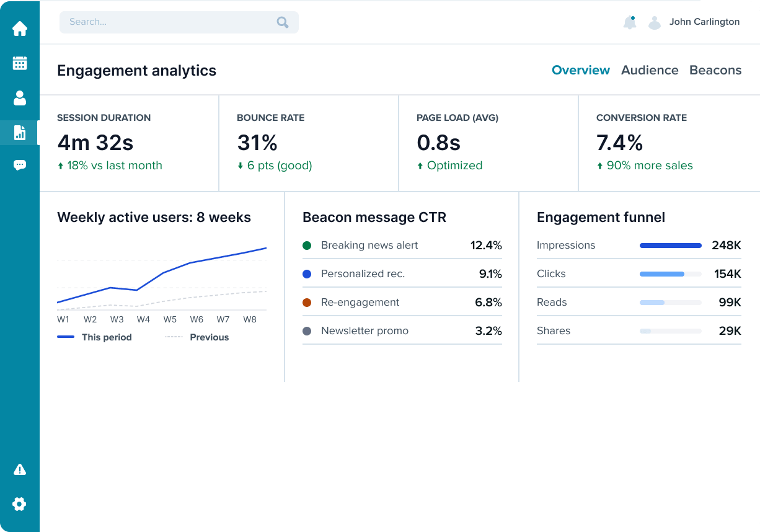
Task: Click the Beacon message CTR heading
Action: (x=374, y=218)
